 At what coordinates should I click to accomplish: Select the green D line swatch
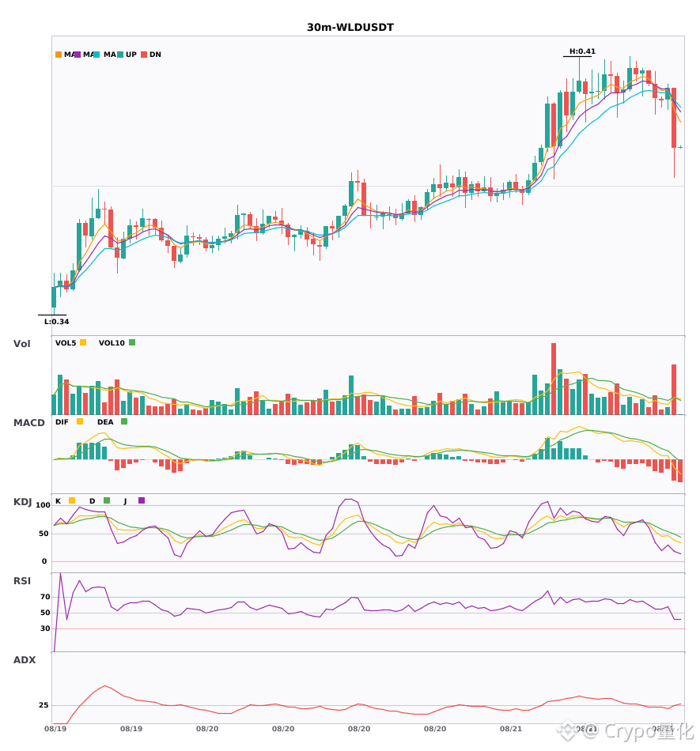click(107, 500)
